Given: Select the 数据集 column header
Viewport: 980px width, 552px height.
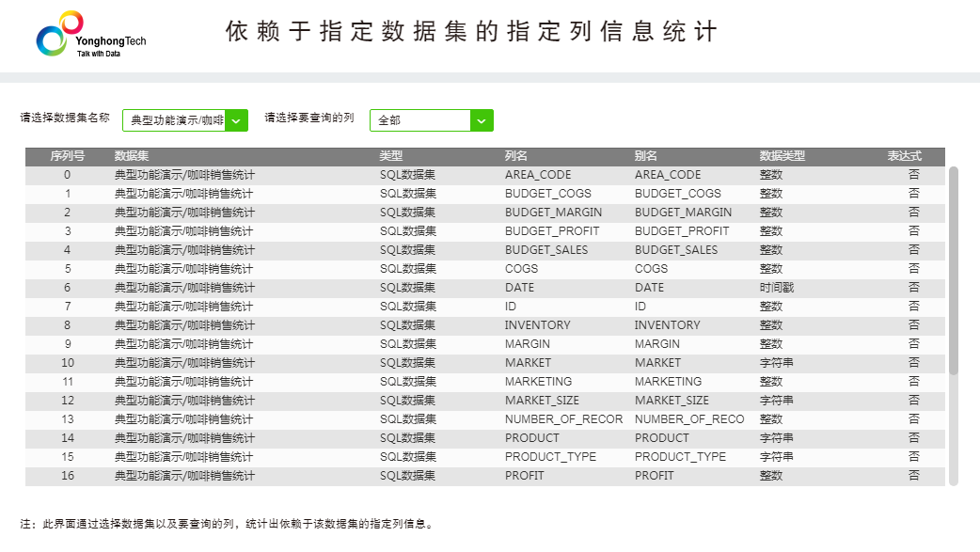Looking at the screenshot, I should 131,156.
